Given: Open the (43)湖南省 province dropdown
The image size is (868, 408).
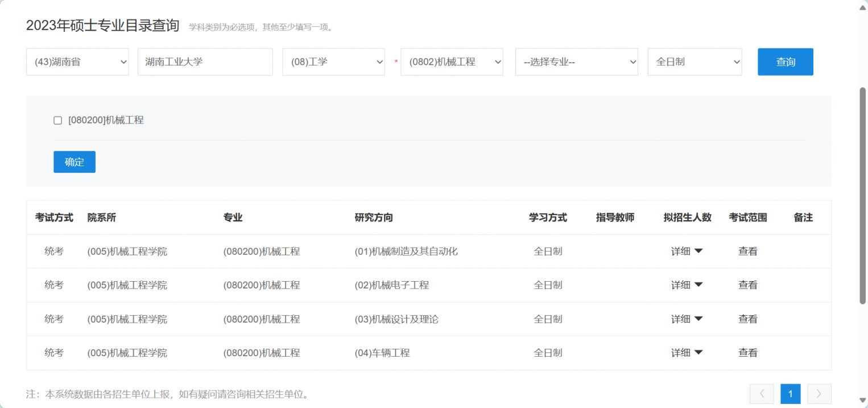Looking at the screenshot, I should point(77,61).
